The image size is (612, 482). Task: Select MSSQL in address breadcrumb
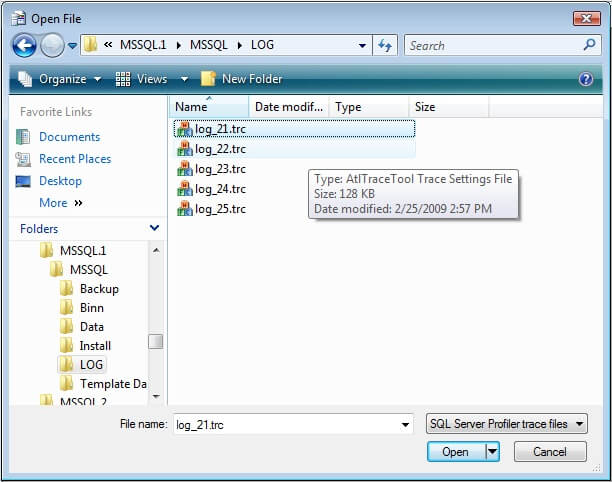tap(208, 45)
